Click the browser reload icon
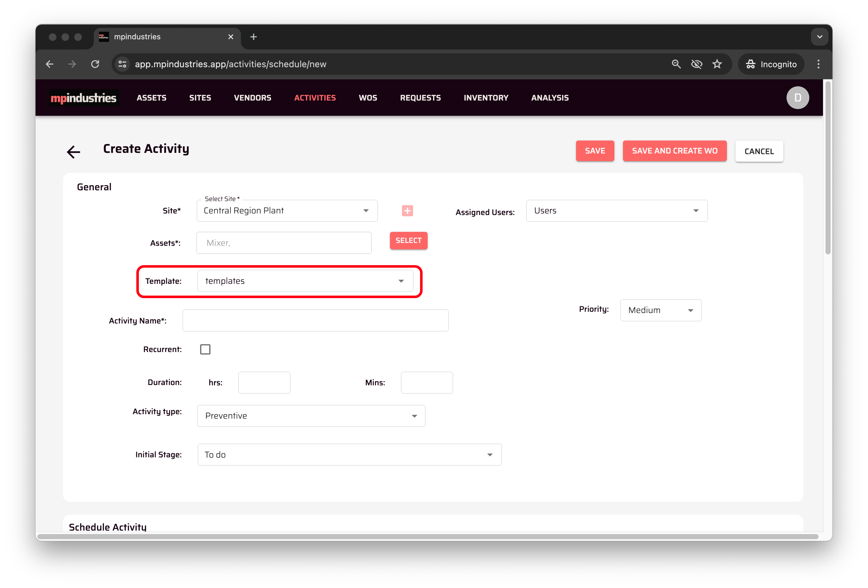Image resolution: width=868 pixels, height=588 pixels. tap(95, 64)
